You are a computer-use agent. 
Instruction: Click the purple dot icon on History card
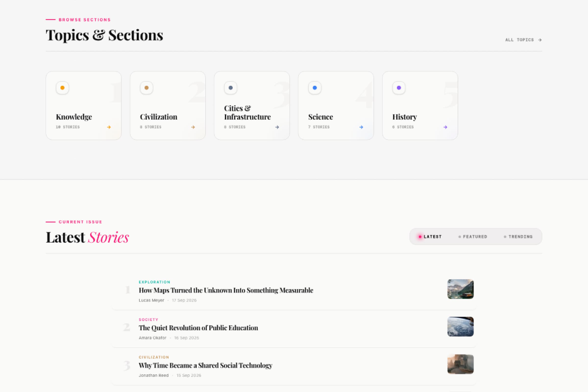[x=399, y=88]
